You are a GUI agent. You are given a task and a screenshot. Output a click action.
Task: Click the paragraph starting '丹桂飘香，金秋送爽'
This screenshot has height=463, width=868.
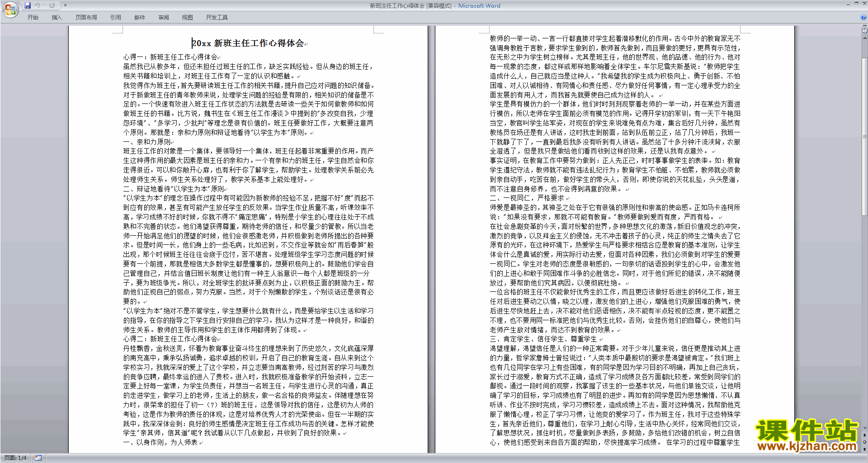(249, 390)
